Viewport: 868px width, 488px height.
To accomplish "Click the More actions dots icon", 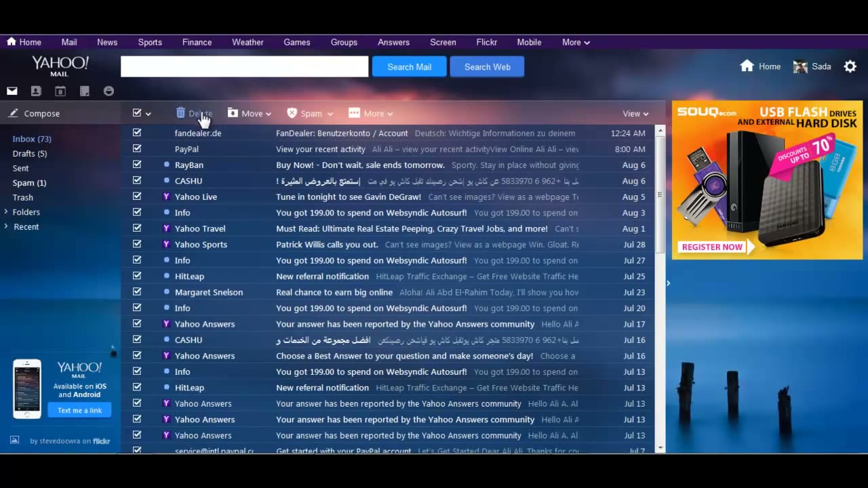I will (x=354, y=113).
